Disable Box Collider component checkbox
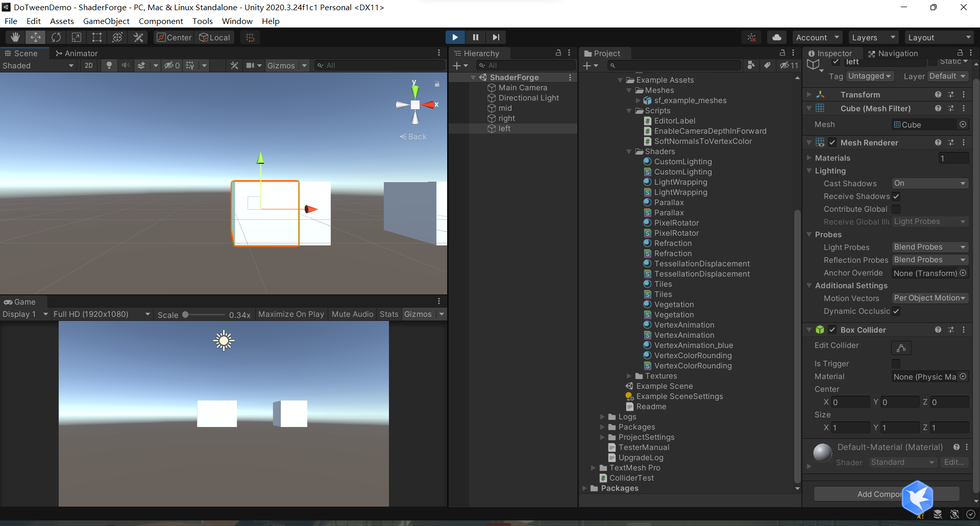Image resolution: width=980 pixels, height=526 pixels. tap(832, 330)
